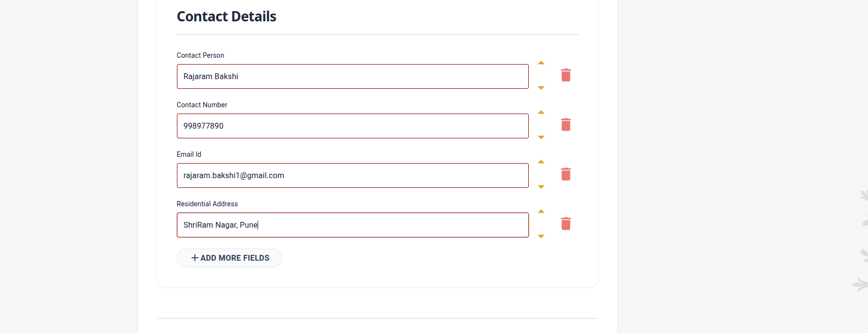Viewport: 868px width, 333px height.
Task: Click the Contact Details heading
Action: point(226,17)
